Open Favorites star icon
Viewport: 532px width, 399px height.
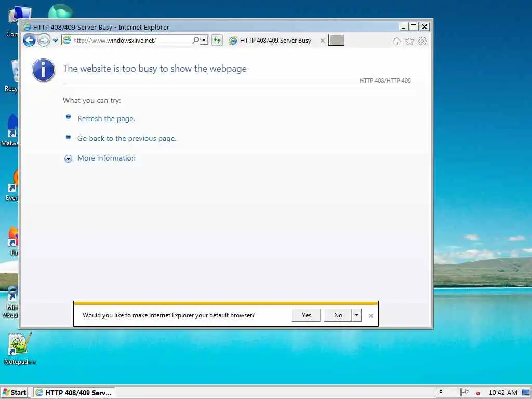(410, 41)
